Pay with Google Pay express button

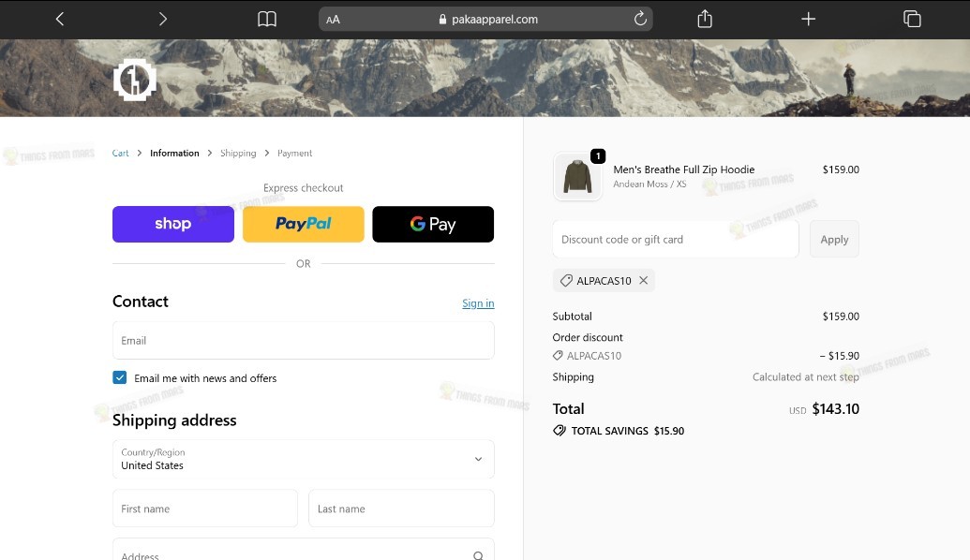pos(433,225)
